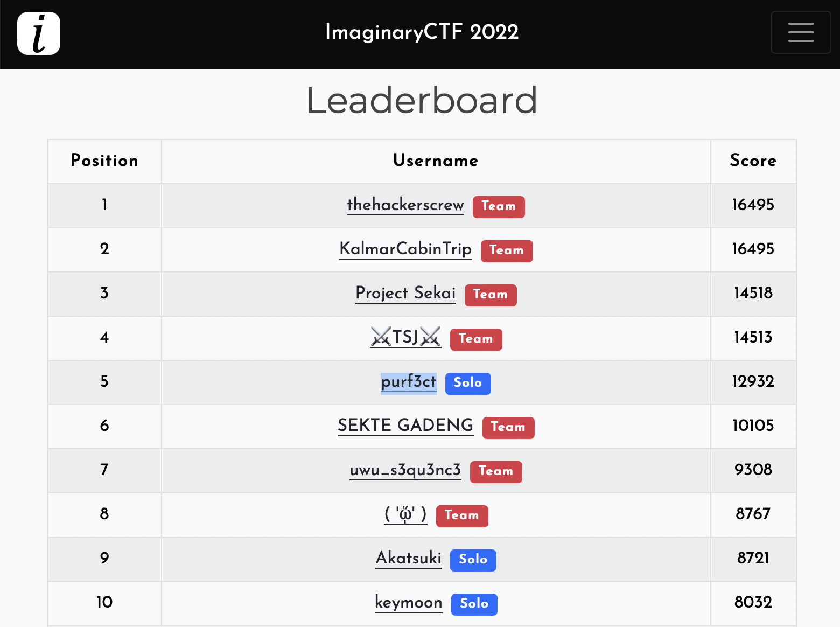Image resolution: width=840 pixels, height=627 pixels.
Task: Click the Score column header
Action: tap(753, 161)
